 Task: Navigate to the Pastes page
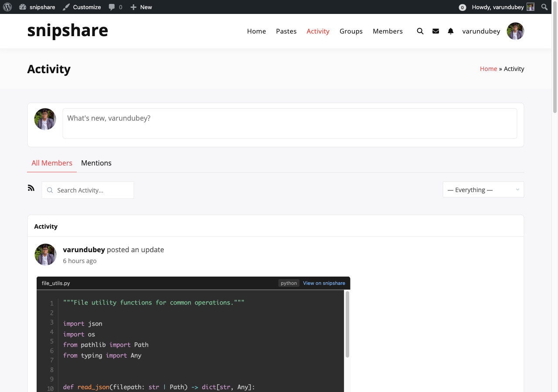coord(286,31)
